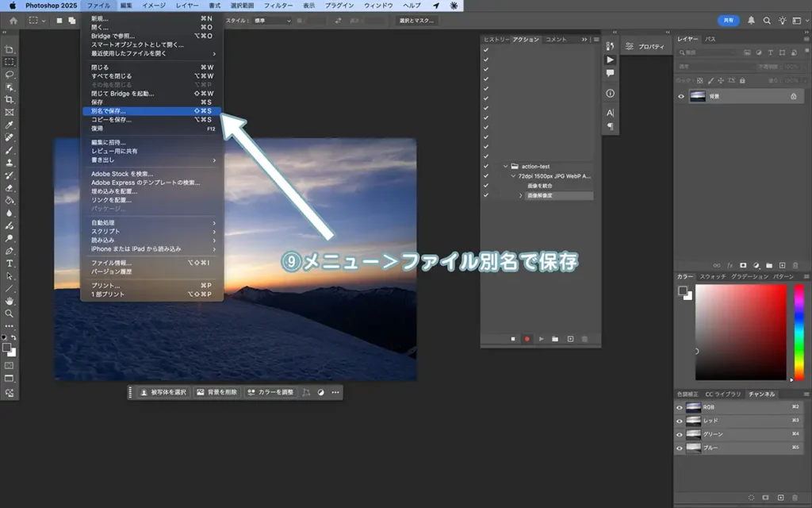
Task: Collapse the action-test folder in Actions
Action: [x=505, y=167]
